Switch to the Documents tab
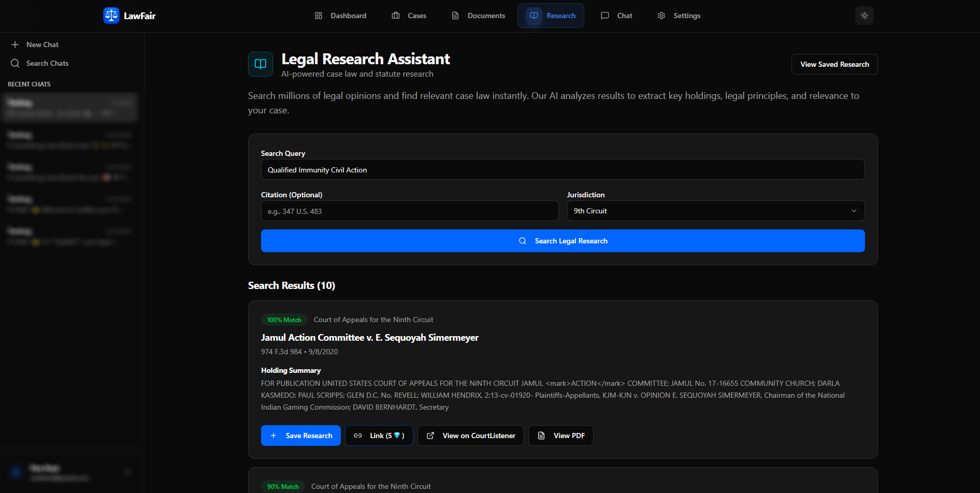Image resolution: width=980 pixels, height=493 pixels. (x=478, y=16)
